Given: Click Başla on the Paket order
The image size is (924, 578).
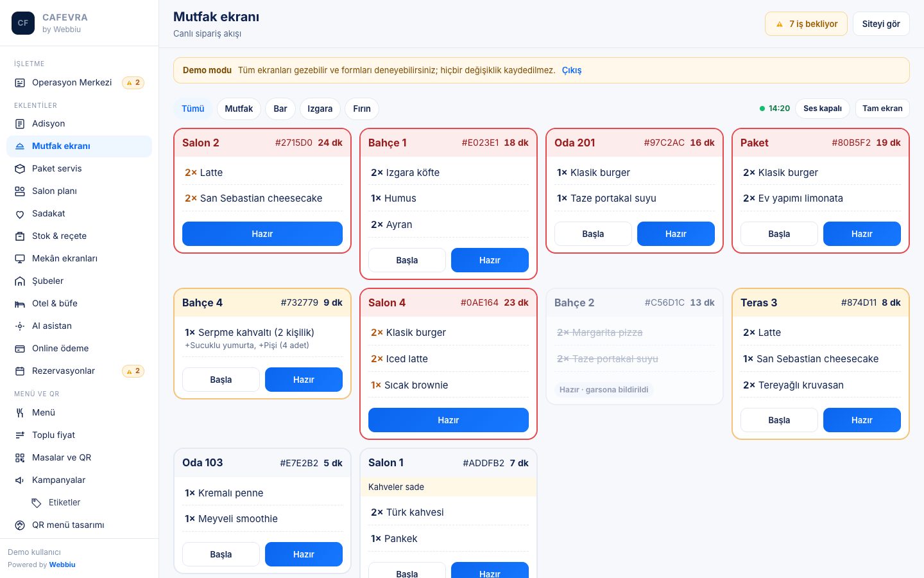Looking at the screenshot, I should pos(779,234).
